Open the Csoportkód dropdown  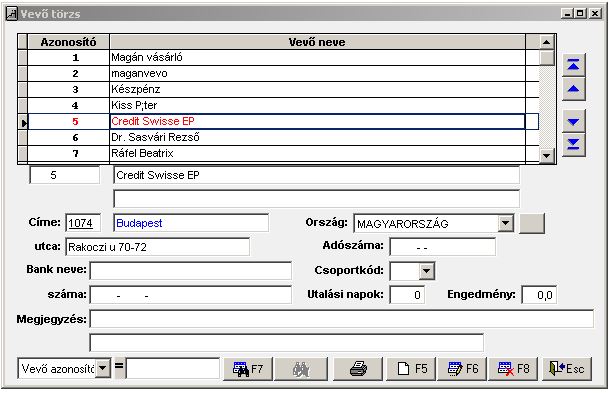tap(426, 271)
